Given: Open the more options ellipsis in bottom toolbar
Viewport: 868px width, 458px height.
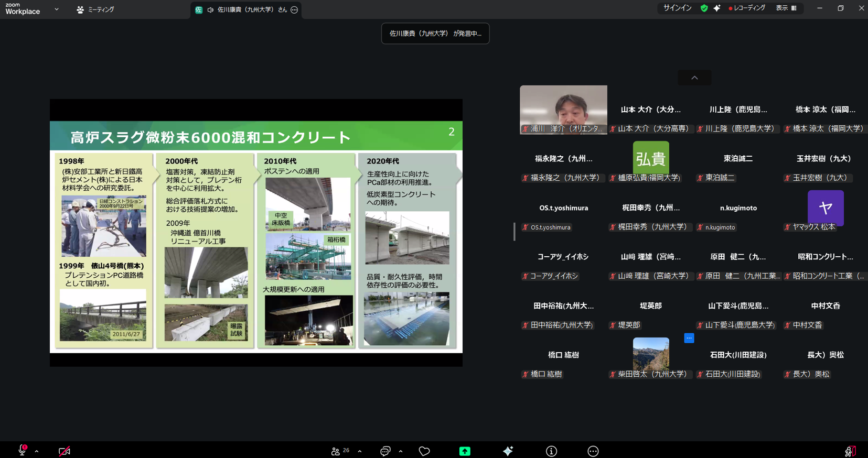Looking at the screenshot, I should click(593, 451).
